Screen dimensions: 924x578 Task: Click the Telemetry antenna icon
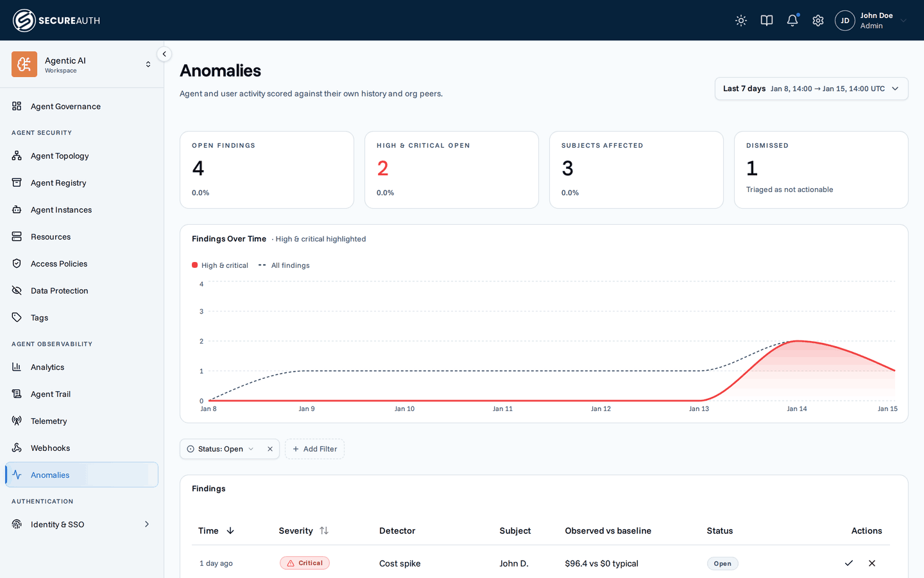[17, 421]
